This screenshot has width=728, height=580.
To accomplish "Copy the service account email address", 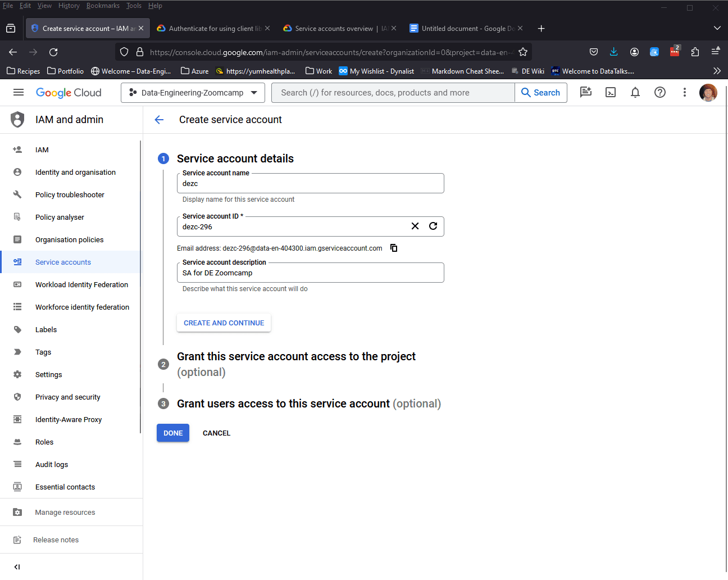I will click(394, 248).
